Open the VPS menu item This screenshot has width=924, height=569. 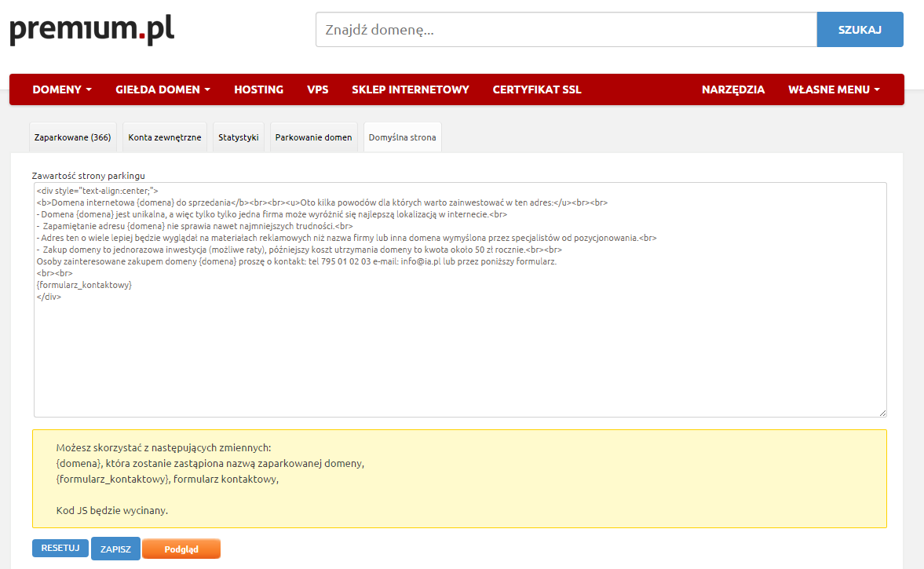point(317,89)
